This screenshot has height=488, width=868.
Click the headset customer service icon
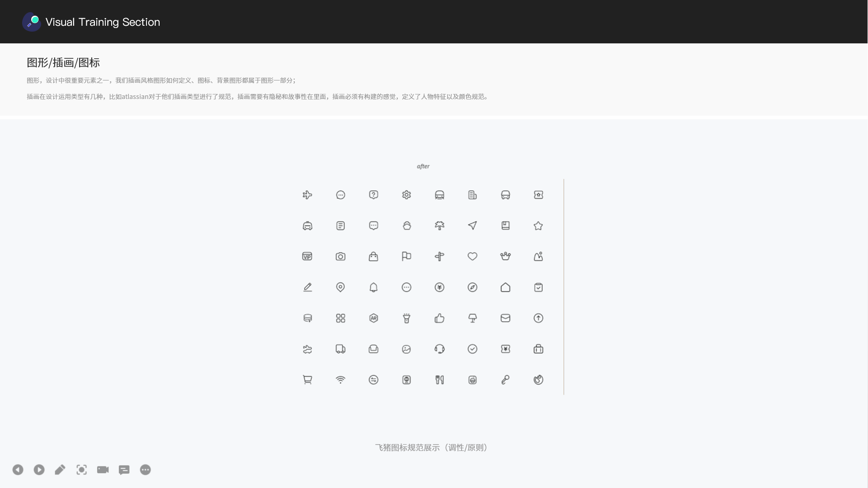(x=439, y=349)
